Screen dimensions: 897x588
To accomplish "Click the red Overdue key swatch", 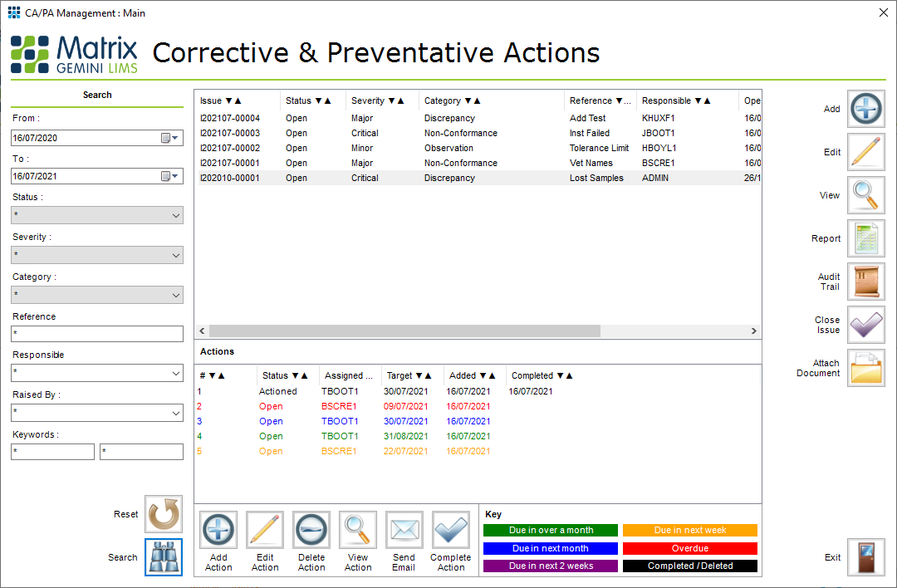I will 690,549.
